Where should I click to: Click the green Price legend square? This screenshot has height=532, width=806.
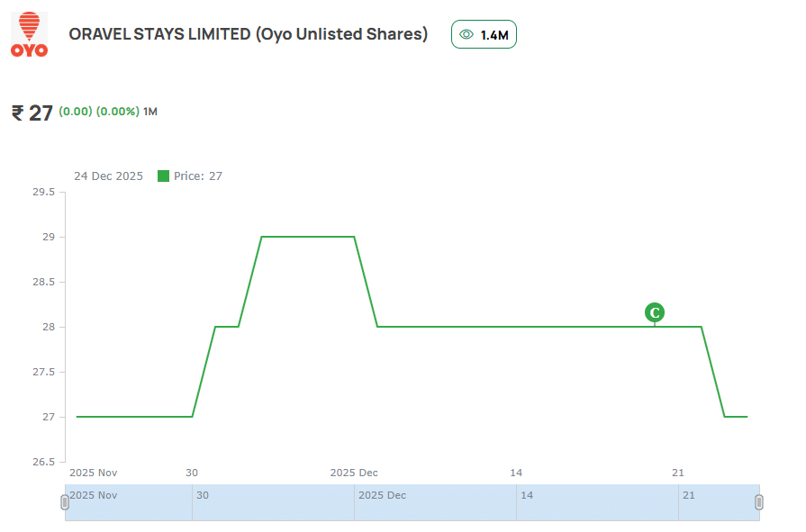(163, 176)
